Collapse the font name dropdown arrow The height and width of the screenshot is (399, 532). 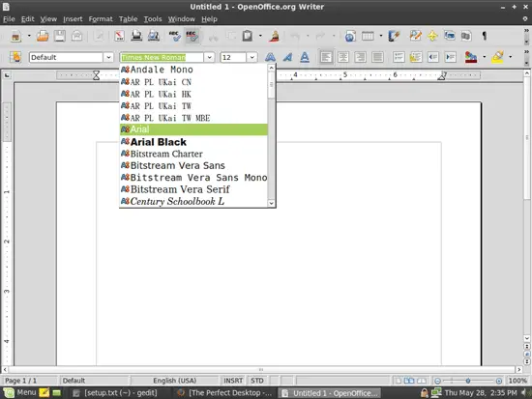point(209,57)
